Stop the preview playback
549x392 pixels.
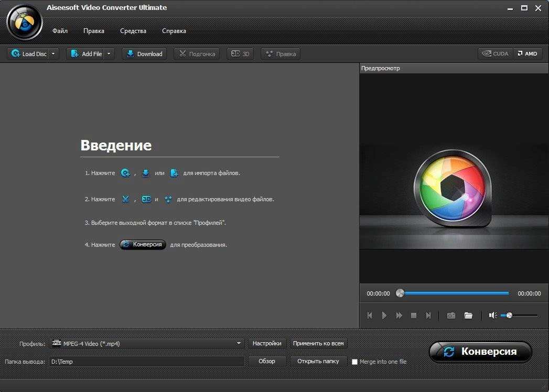tap(414, 315)
